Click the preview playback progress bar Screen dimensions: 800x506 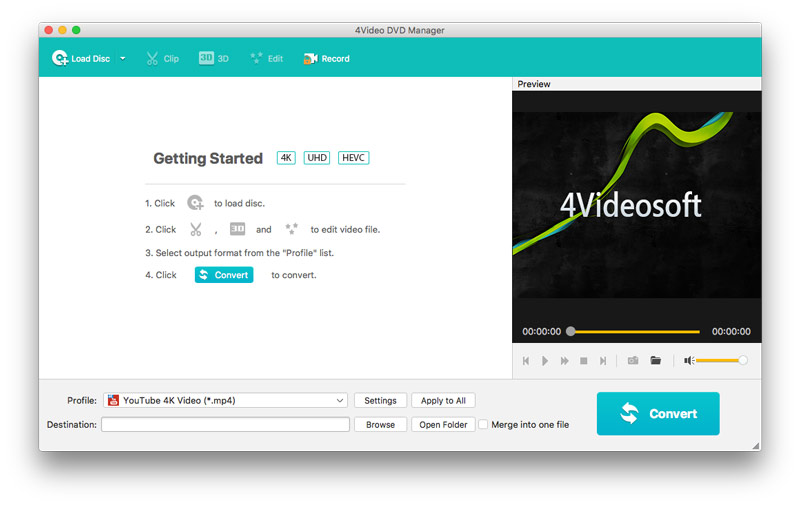pyautogui.click(x=634, y=331)
